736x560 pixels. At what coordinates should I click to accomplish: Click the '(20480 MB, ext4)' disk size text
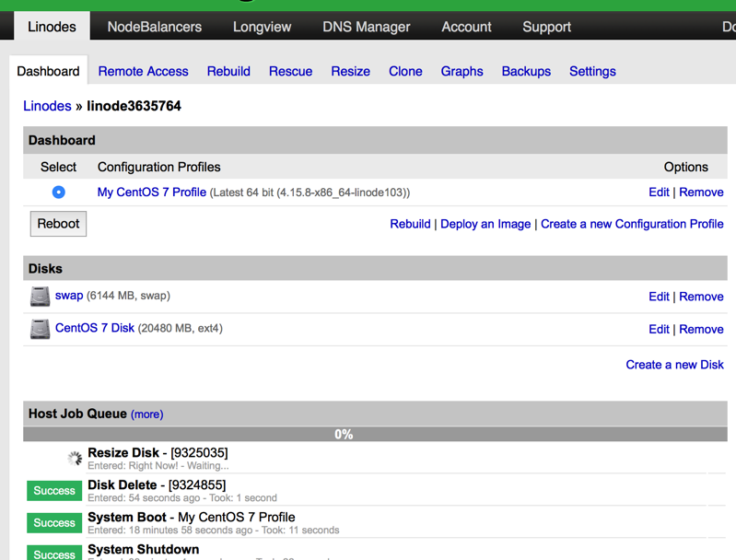[181, 328]
